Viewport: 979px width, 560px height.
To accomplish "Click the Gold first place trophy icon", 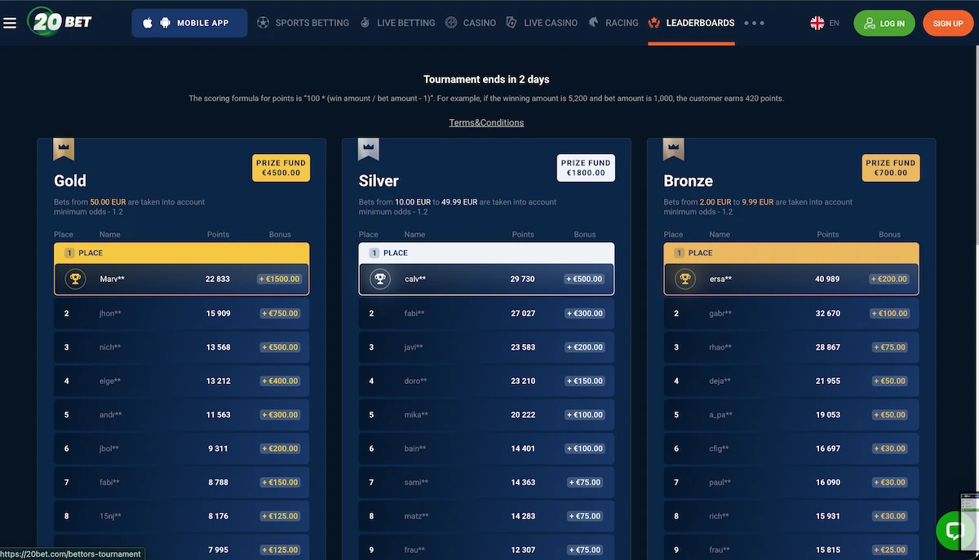I will point(76,279).
